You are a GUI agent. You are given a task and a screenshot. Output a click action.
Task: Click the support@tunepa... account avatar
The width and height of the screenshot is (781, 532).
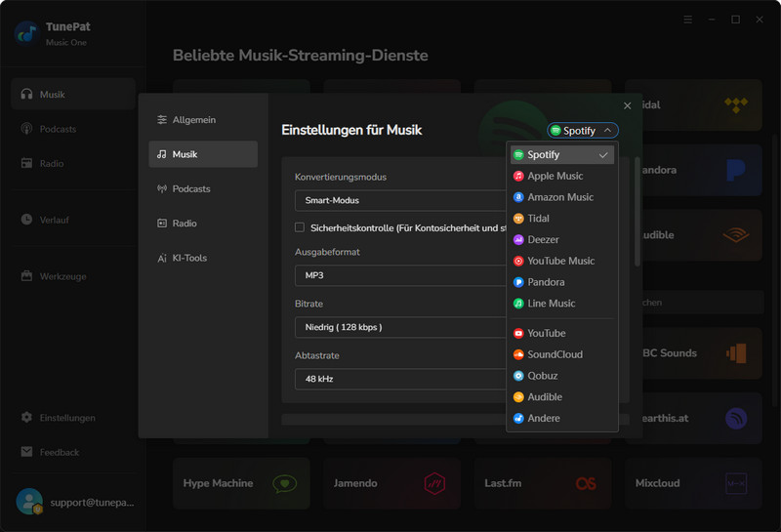[x=29, y=502]
